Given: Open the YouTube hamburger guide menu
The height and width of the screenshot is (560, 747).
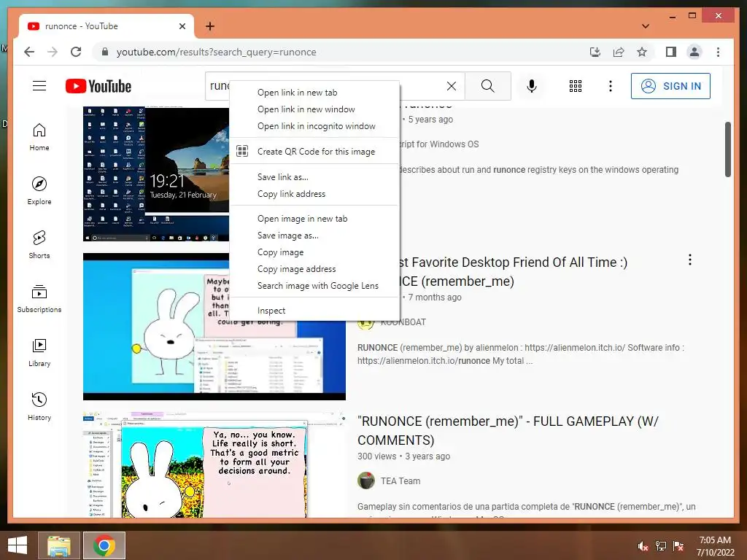Looking at the screenshot, I should click(x=39, y=86).
